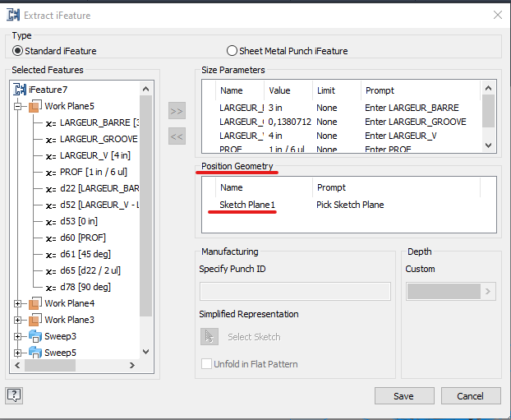Expand the Work Plane3 tree node
The height and width of the screenshot is (420, 511).
pyautogui.click(x=18, y=320)
